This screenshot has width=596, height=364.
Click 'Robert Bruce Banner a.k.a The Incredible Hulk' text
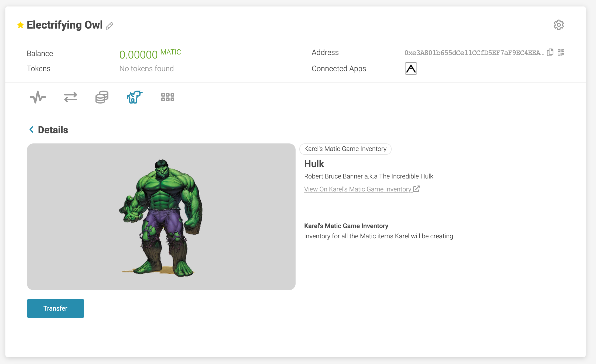pos(369,176)
